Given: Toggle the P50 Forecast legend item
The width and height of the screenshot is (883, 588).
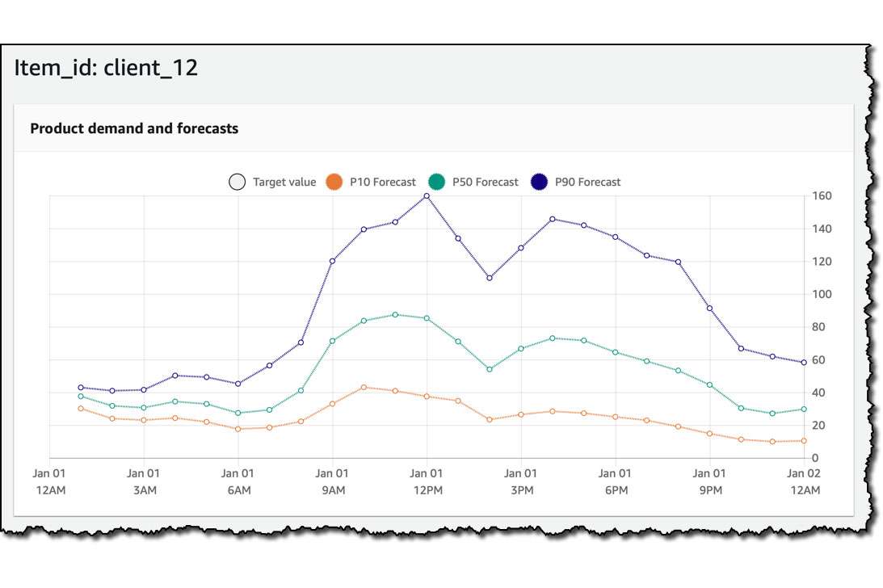Looking at the screenshot, I should (x=473, y=182).
